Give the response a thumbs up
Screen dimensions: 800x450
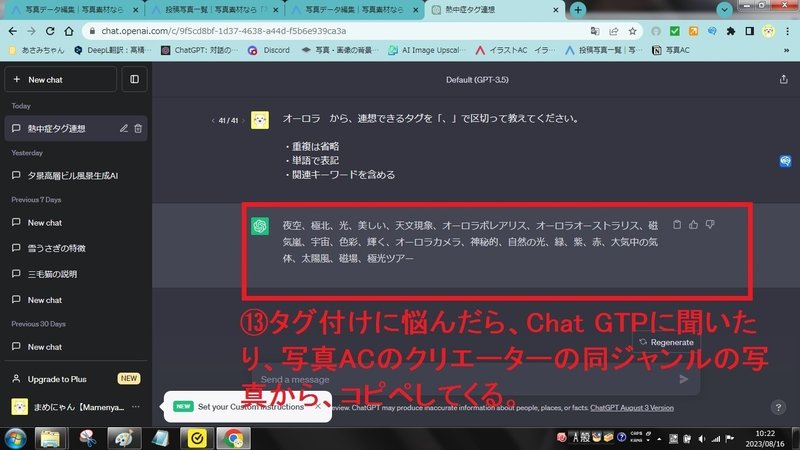coord(693,224)
